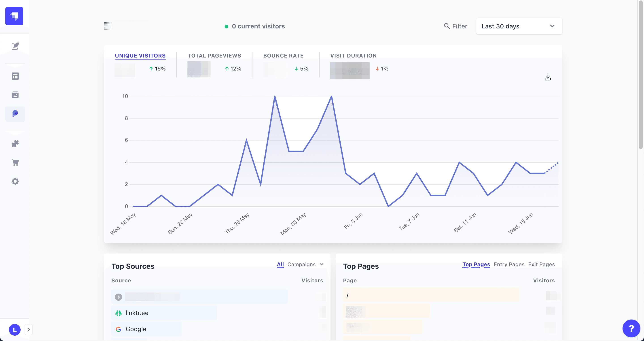This screenshot has height=341, width=644.
Task: Click the Visitors column header in Top Pages
Action: (544, 280)
